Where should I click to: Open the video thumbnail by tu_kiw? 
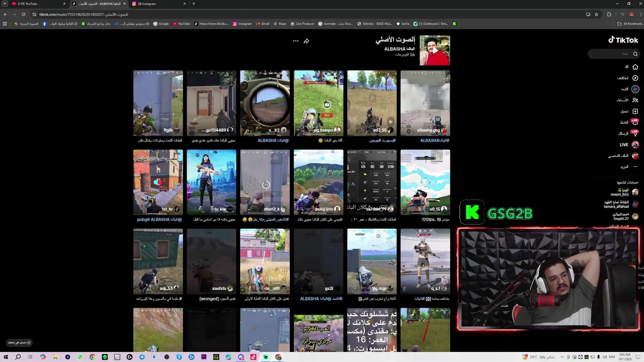click(211, 183)
